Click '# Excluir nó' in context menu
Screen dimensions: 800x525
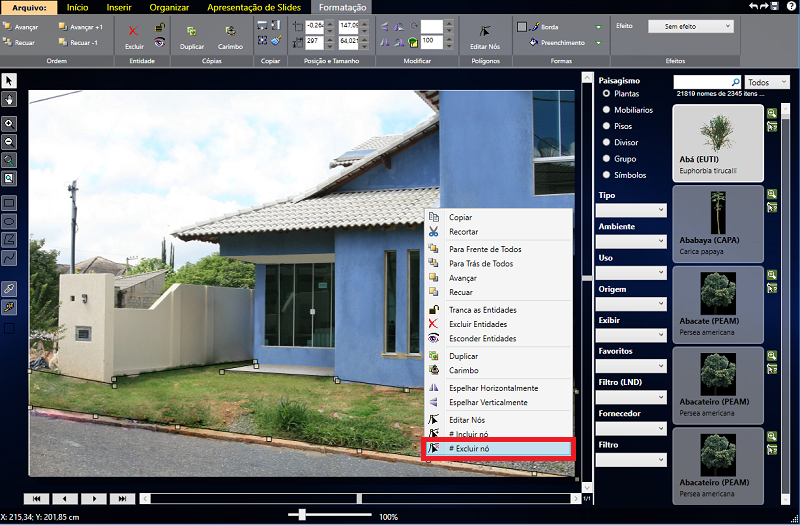(498, 449)
